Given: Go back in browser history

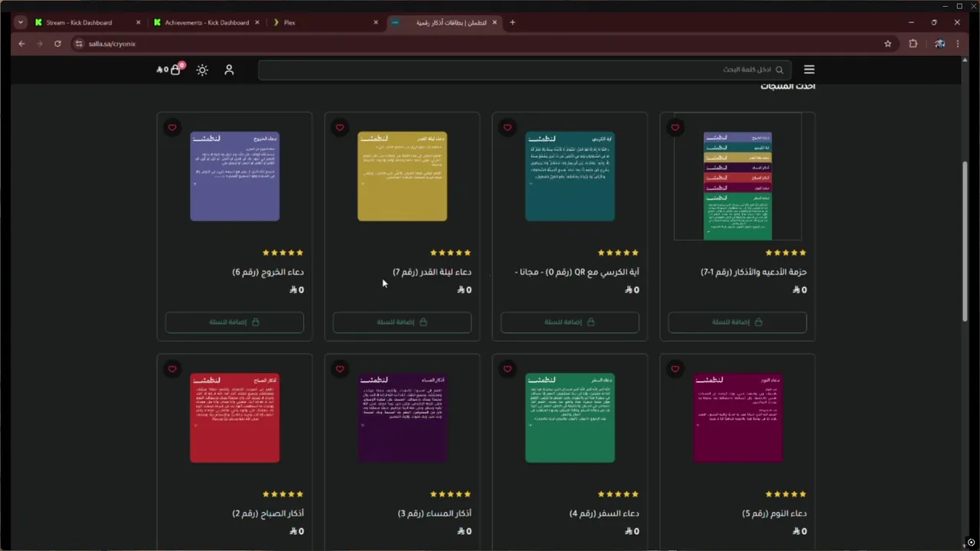Looking at the screenshot, I should tap(21, 44).
